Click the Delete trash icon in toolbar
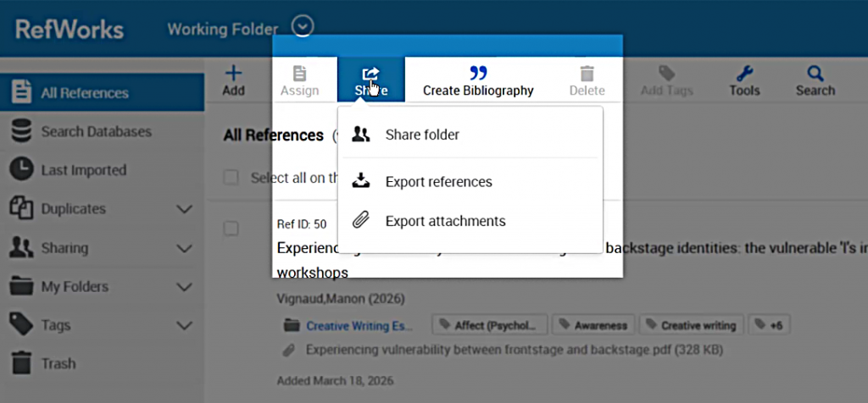The height and width of the screenshot is (403, 868). (x=587, y=74)
